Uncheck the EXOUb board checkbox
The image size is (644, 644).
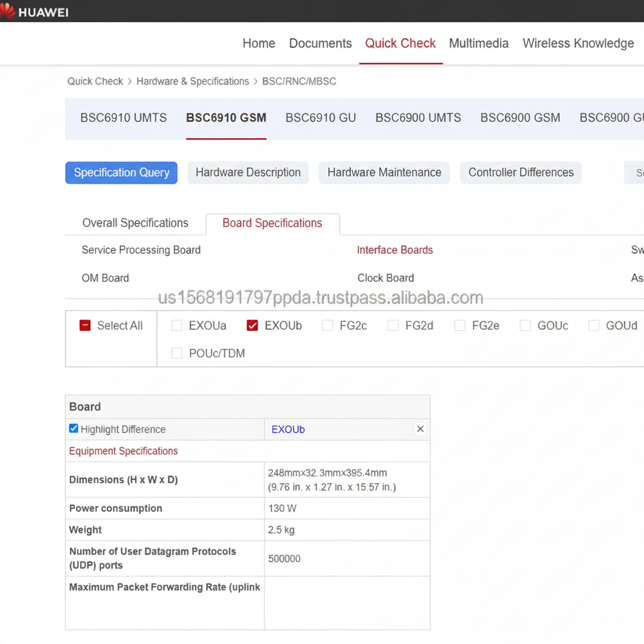[x=252, y=326]
